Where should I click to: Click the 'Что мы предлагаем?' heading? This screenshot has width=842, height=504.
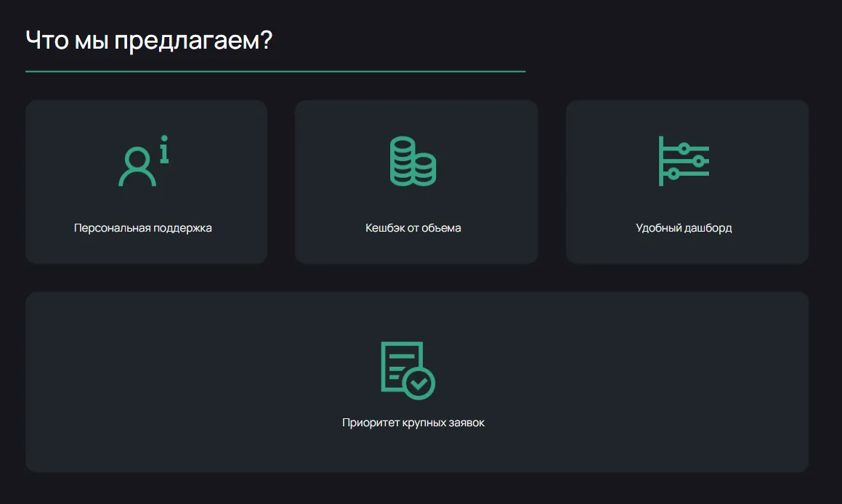(149, 40)
